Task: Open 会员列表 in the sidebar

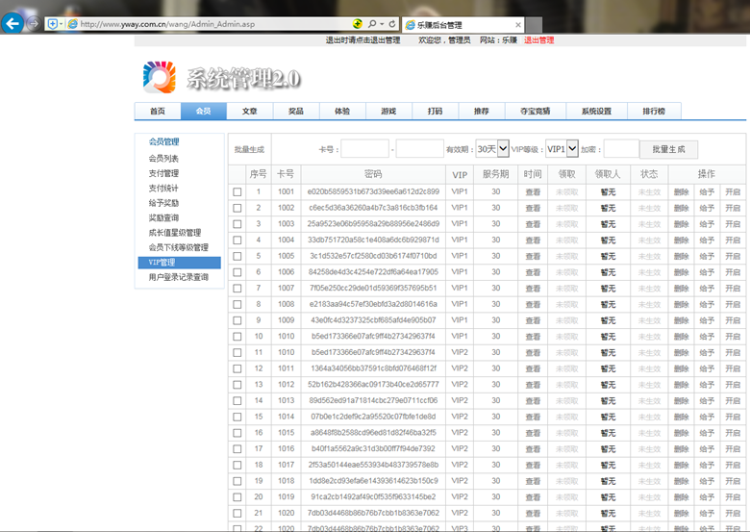Action: [x=164, y=158]
